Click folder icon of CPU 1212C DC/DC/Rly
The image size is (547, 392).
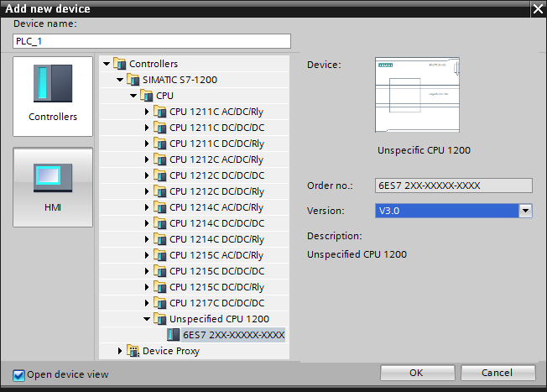pos(159,191)
